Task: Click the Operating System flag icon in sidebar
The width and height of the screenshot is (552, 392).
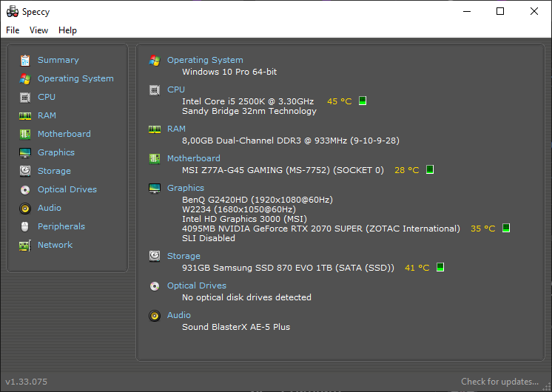Action: pyautogui.click(x=25, y=79)
